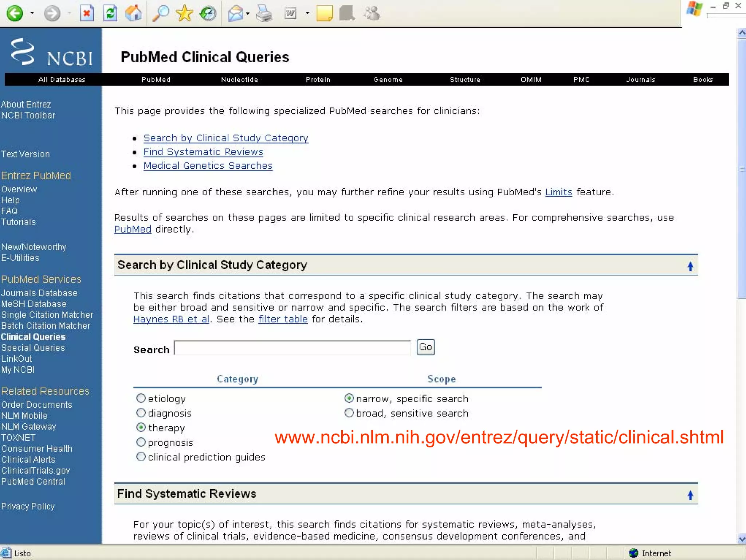Open the Search magnifier icon
Image resolution: width=746 pixels, height=560 pixels.
point(161,13)
